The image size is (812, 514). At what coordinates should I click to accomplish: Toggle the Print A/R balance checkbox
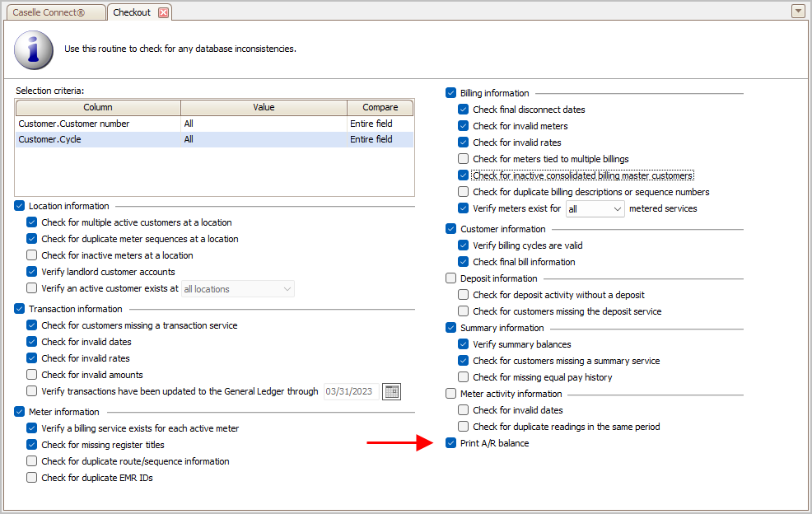(x=451, y=443)
